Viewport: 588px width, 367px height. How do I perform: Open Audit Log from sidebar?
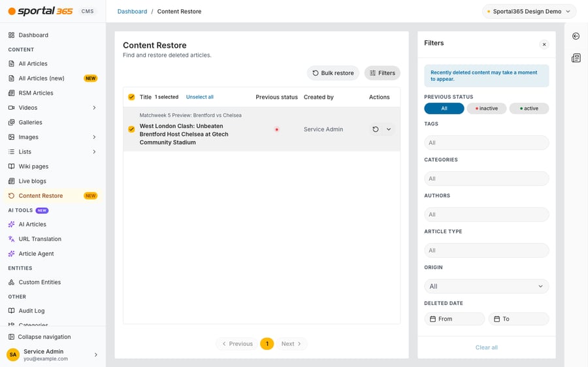[52, 311]
